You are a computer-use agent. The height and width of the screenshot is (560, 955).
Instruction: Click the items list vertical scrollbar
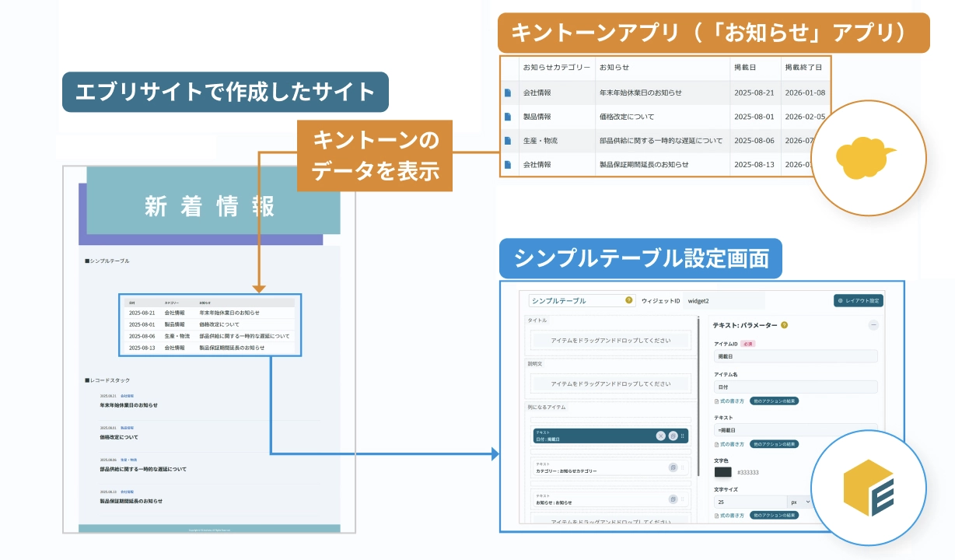click(698, 397)
